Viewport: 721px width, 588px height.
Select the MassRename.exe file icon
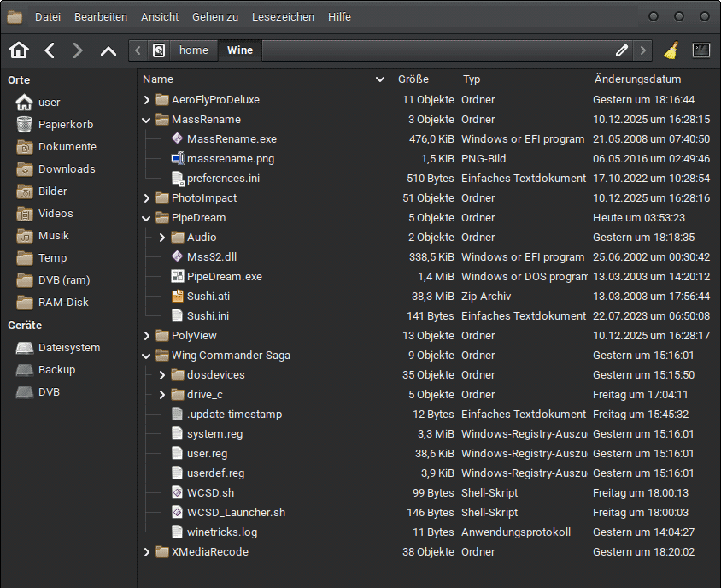[177, 138]
